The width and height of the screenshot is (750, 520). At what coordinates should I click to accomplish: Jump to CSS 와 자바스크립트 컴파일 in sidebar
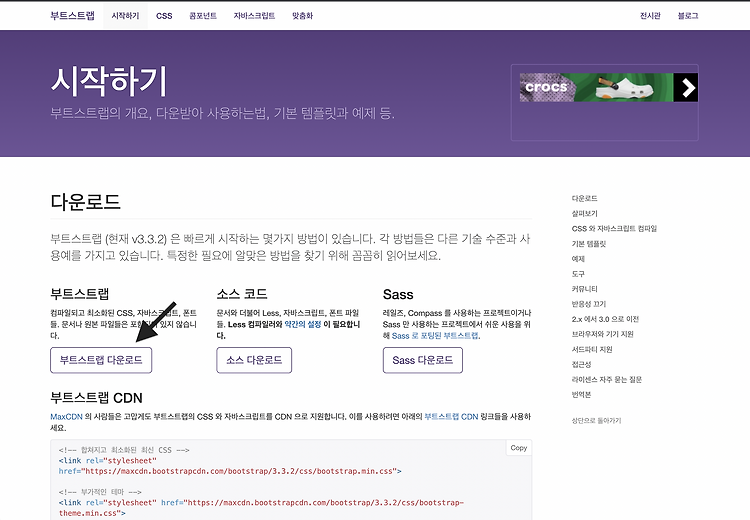(x=614, y=229)
